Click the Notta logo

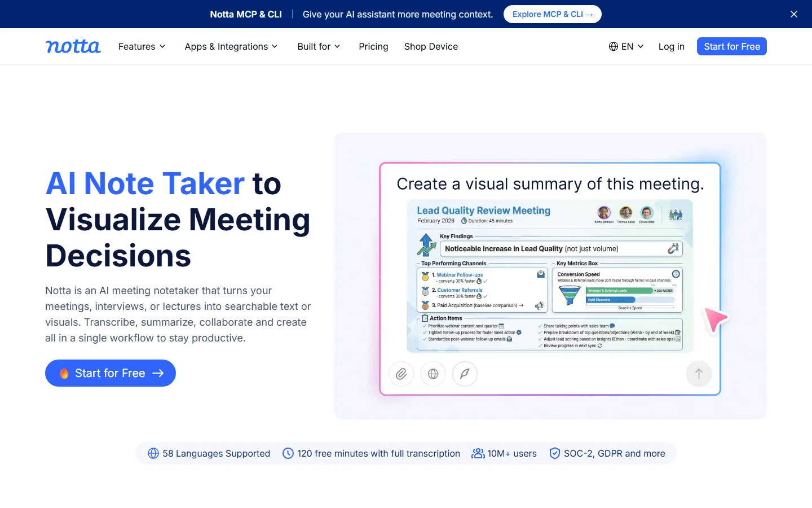point(73,46)
